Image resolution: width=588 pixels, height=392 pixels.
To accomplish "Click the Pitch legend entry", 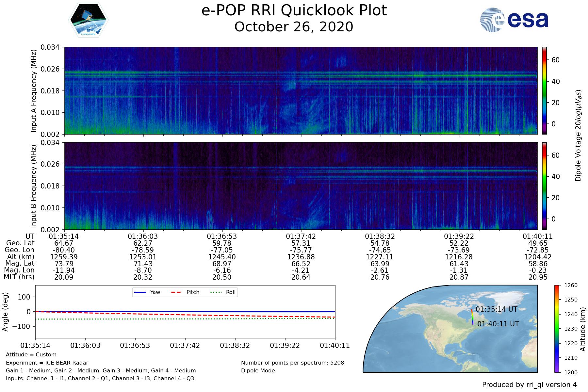I will click(185, 292).
